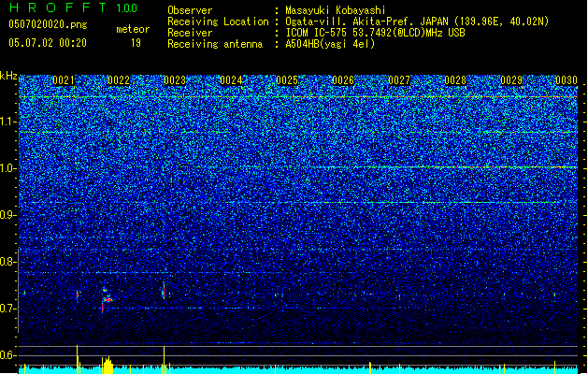The width and height of the screenshot is (588, 374).
Task: Click the vertical meteor echo near 0023
Action: pyautogui.click(x=164, y=291)
